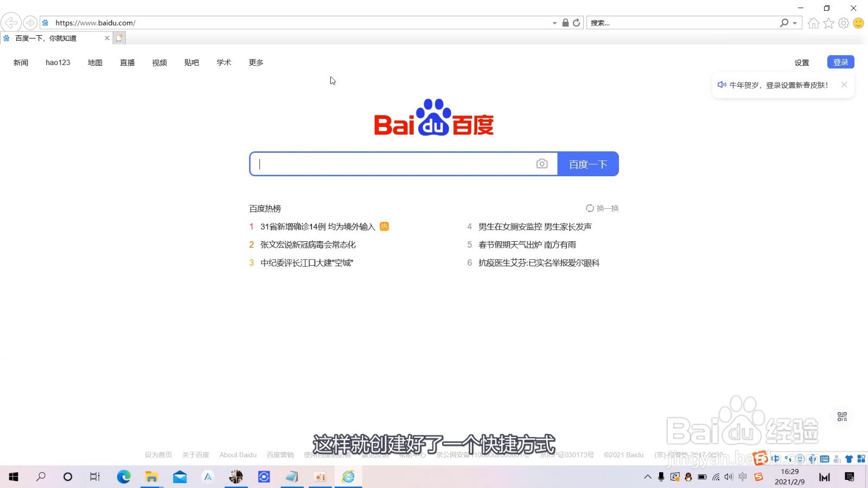Open the 学术 navigation link
The image size is (868, 488).
(224, 62)
